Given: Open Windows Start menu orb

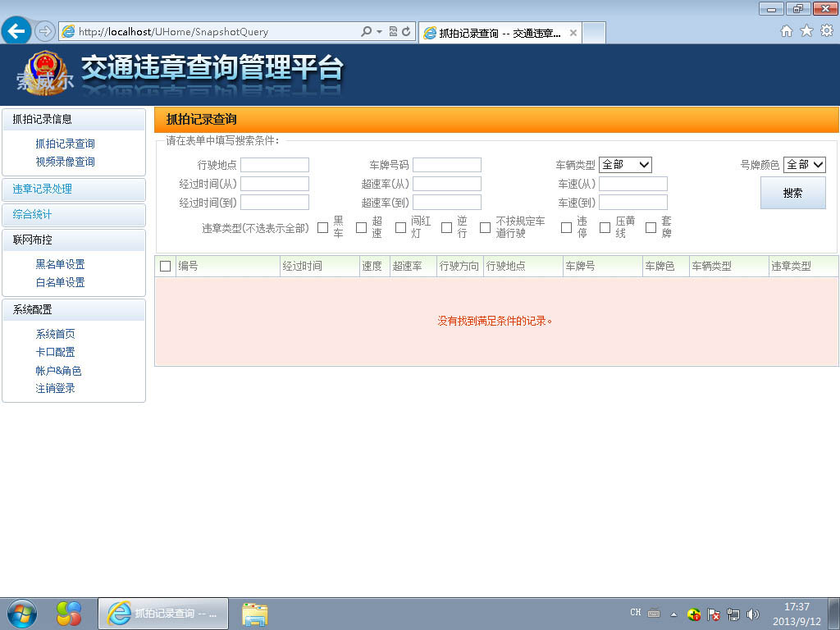Looking at the screenshot, I should coord(21,613).
